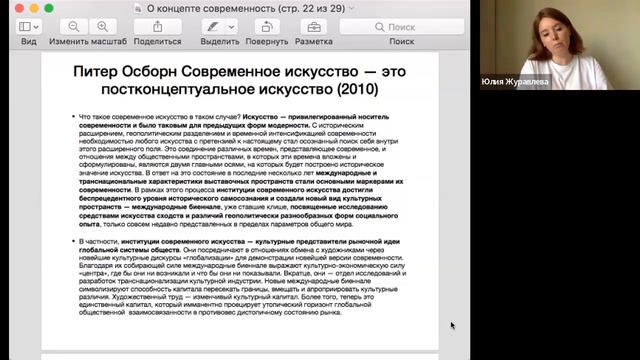
Task: Click the document proxy icon in title
Action: pyautogui.click(x=138, y=8)
